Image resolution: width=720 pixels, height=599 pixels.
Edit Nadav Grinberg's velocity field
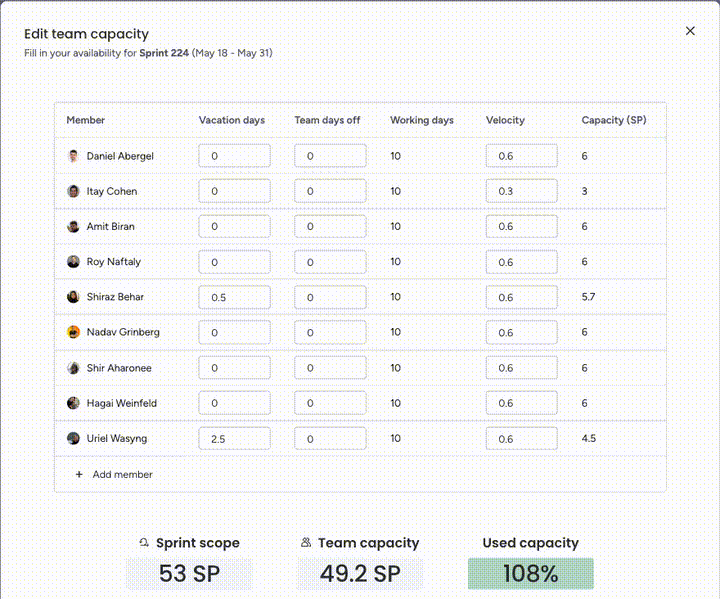coord(522,332)
